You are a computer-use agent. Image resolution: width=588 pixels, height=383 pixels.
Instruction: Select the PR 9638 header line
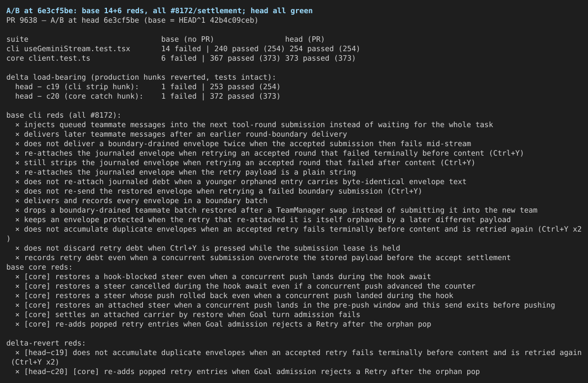tap(132, 20)
